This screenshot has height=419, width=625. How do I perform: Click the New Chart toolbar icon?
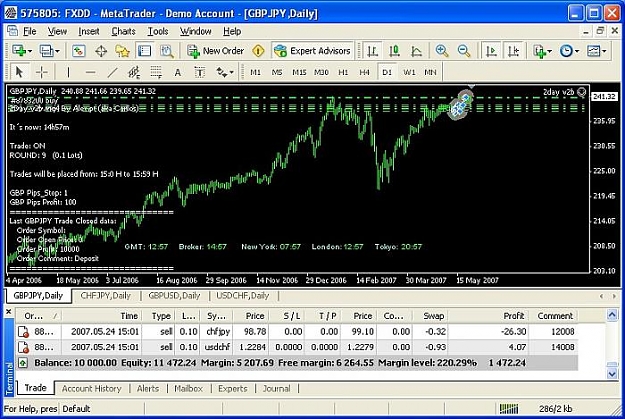(x=19, y=51)
